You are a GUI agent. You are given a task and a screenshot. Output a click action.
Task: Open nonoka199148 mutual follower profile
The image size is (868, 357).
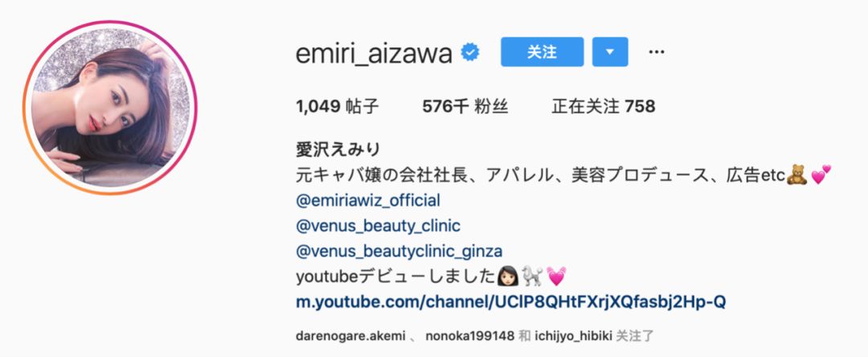click(470, 336)
